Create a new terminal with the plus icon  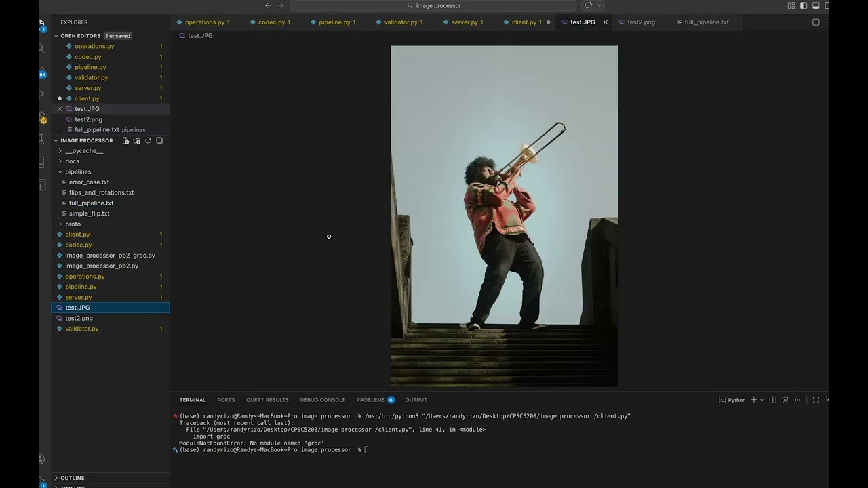tap(753, 400)
